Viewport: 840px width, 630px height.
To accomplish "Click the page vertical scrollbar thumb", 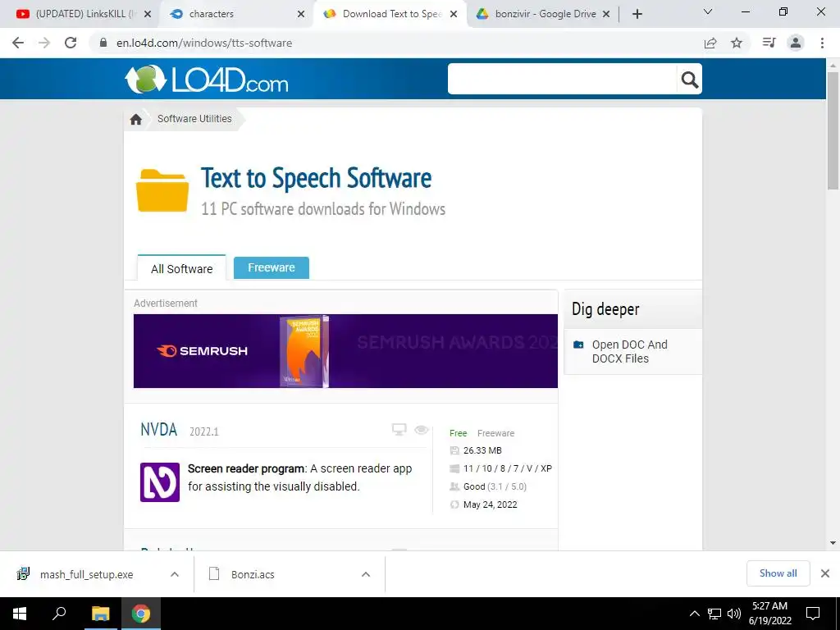I will pyautogui.click(x=833, y=131).
